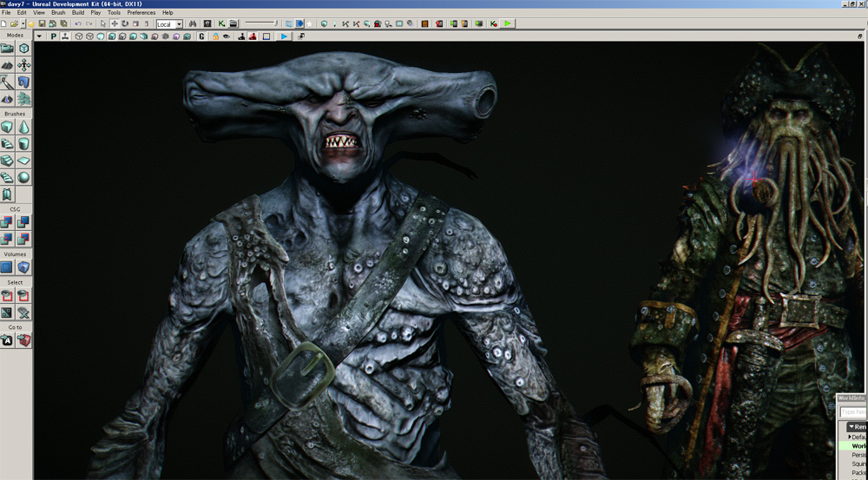868x480 pixels.
Task: Activate the Translate move widget icon
Action: click(114, 23)
